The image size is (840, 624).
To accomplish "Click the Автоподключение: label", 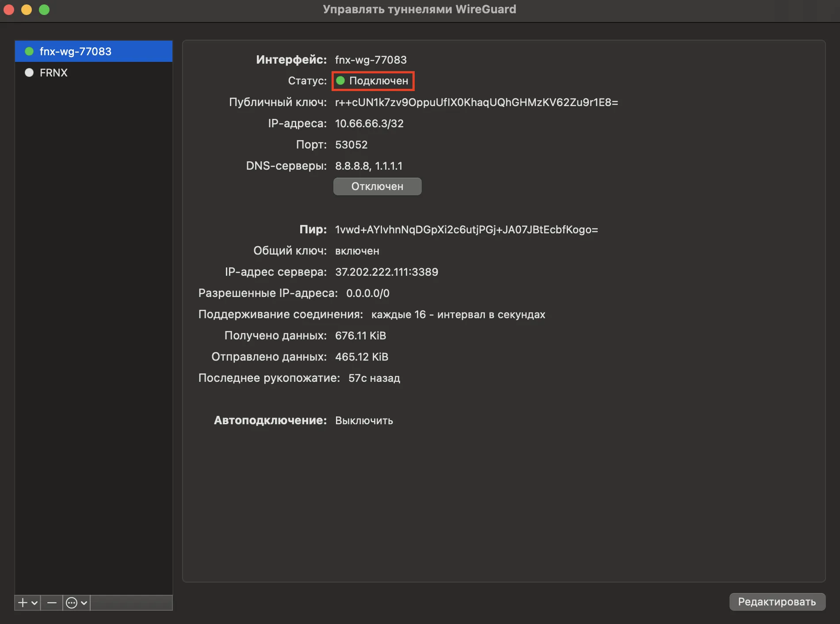I will coord(271,420).
